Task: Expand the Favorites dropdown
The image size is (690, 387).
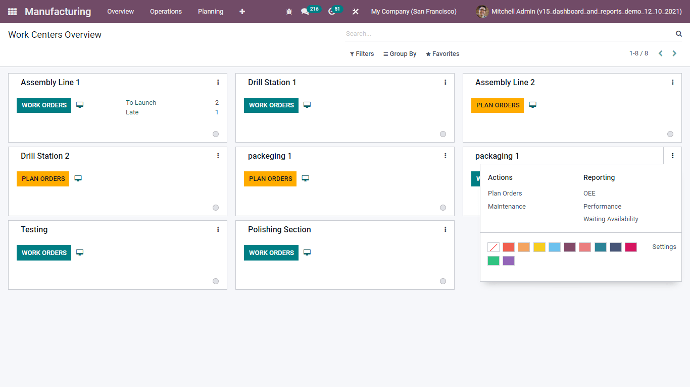Action: [442, 54]
